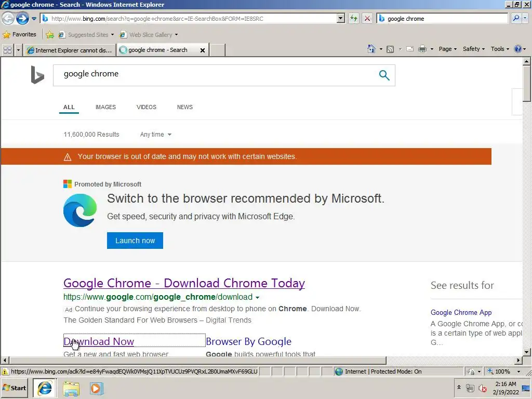The height and width of the screenshot is (399, 532).
Task: Switch to Internet Explorer cannot display tab
Action: point(70,50)
